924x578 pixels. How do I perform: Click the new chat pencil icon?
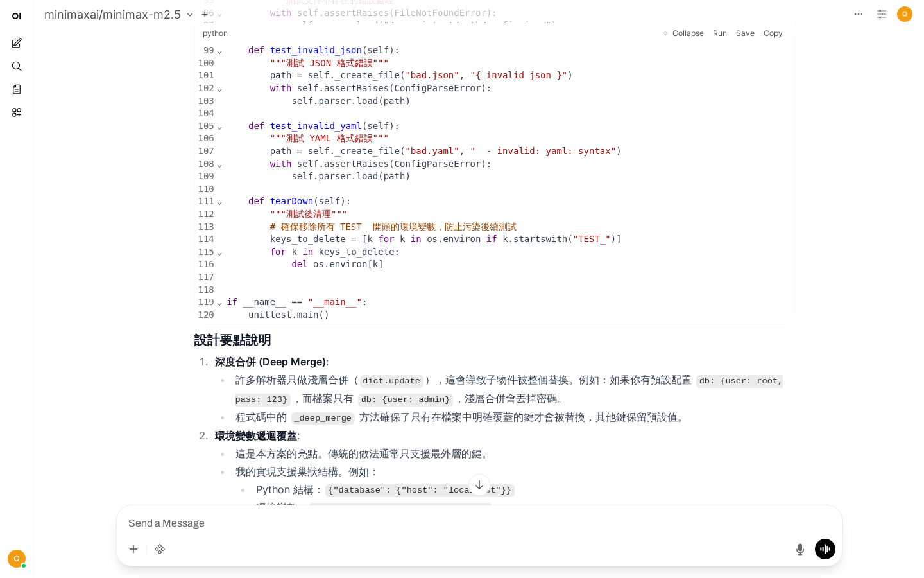click(x=17, y=43)
